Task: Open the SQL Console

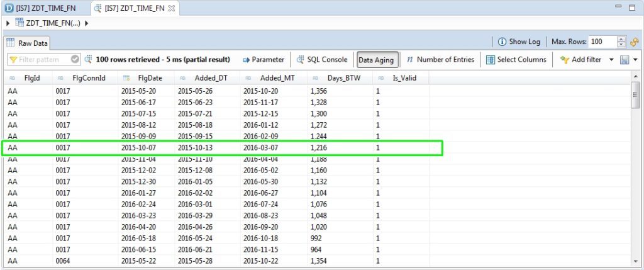Action: [322, 60]
